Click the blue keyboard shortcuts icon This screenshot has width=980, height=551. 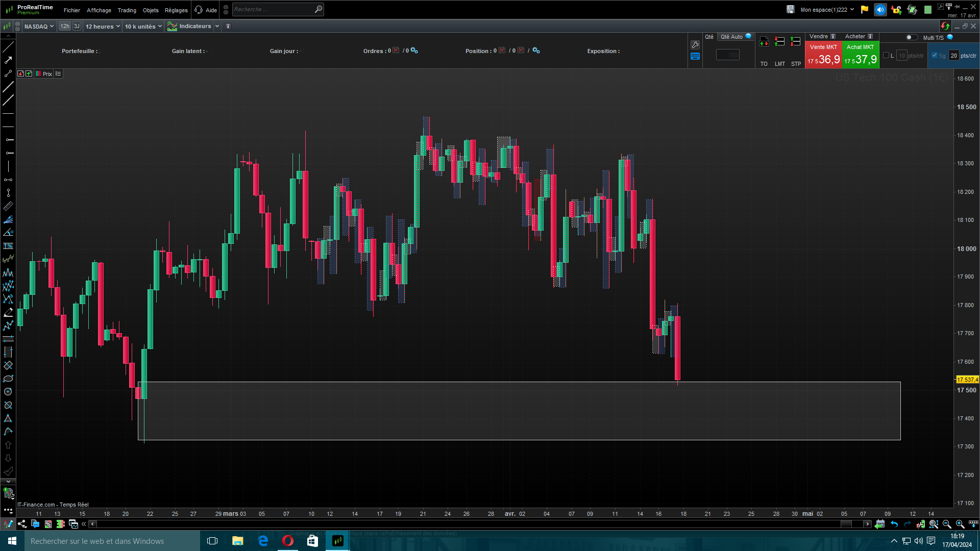pos(695,57)
